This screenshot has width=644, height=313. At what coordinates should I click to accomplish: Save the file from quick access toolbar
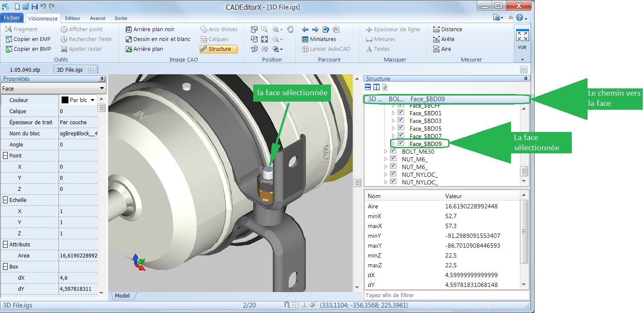(x=34, y=6)
